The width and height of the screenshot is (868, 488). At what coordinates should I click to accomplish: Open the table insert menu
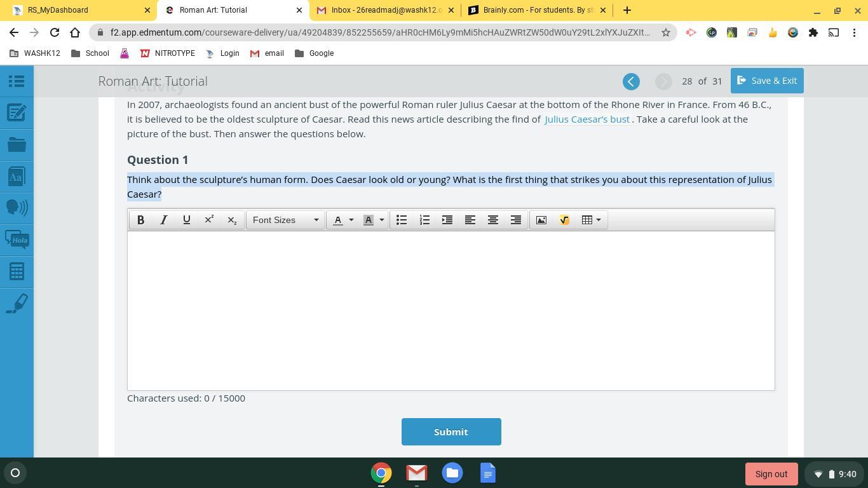591,220
